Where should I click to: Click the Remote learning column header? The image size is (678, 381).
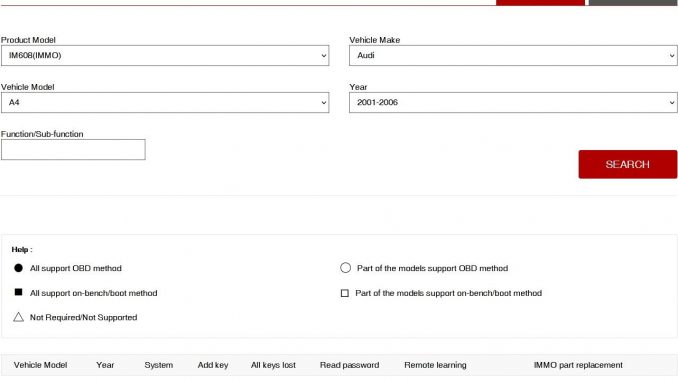(435, 365)
